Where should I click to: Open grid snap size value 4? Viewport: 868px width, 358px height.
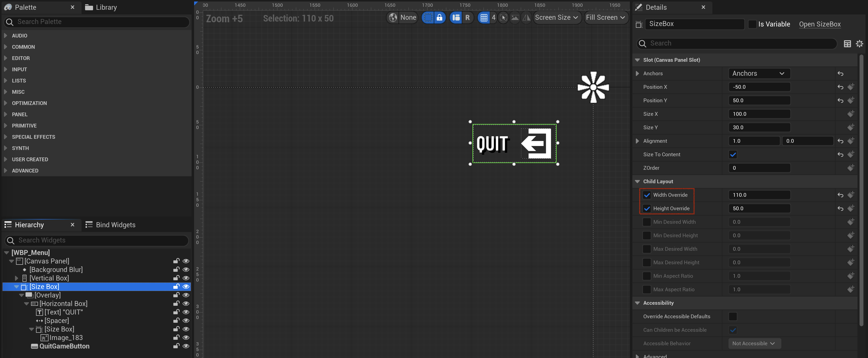click(x=493, y=17)
